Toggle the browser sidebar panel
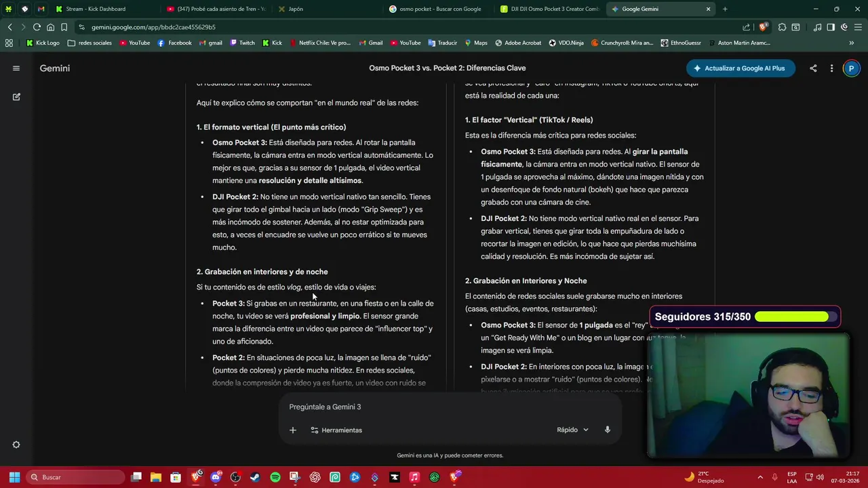This screenshot has height=488, width=868. click(831, 27)
